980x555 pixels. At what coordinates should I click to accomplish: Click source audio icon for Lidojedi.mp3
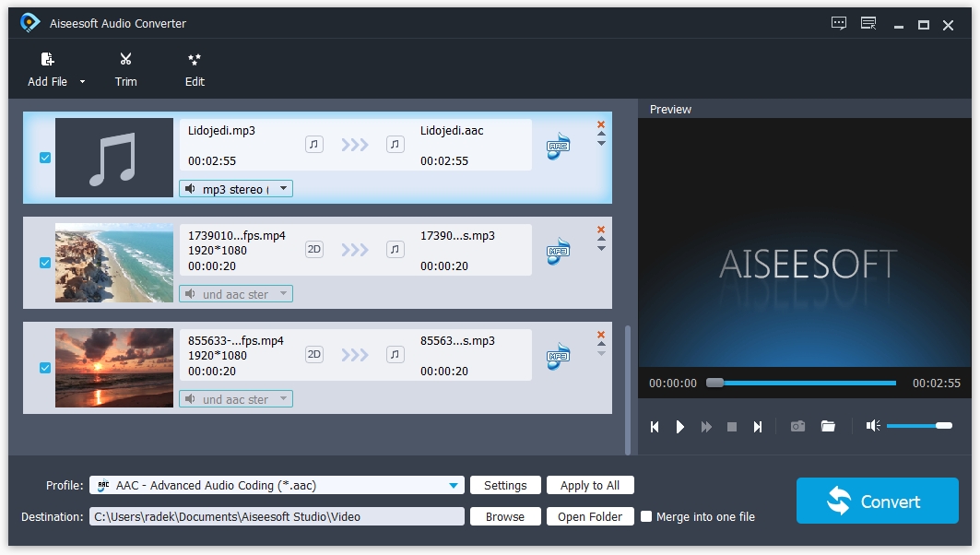coord(314,145)
